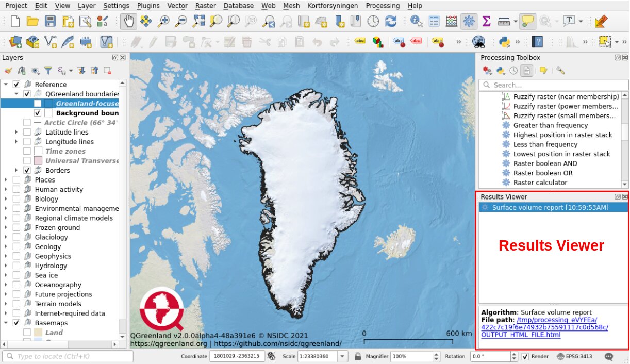The height and width of the screenshot is (364, 630).
Task: Create a new project with the blank page icon
Action: click(x=15, y=21)
